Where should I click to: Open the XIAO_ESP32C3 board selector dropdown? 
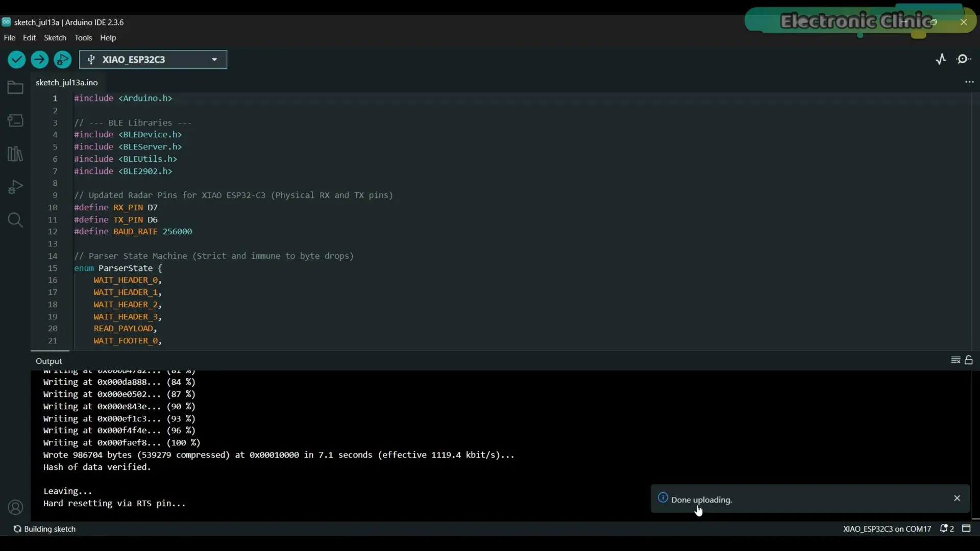pos(153,60)
